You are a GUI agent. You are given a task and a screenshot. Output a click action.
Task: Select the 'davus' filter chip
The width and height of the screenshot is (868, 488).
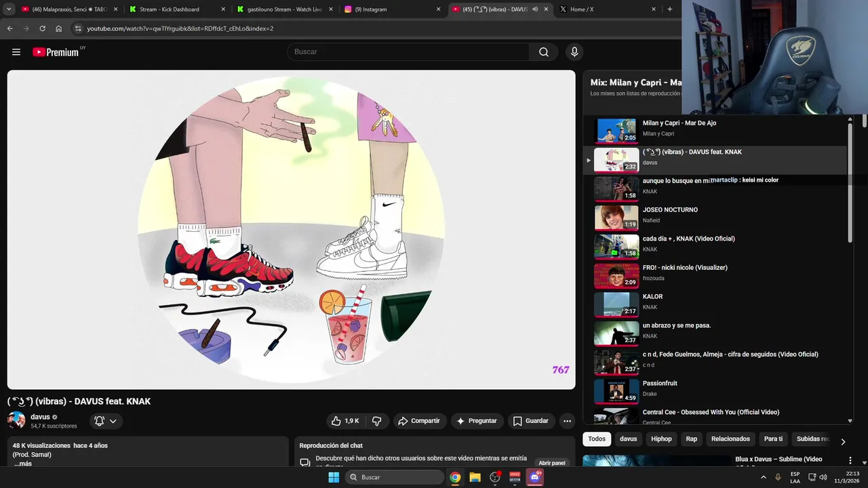pos(628,439)
